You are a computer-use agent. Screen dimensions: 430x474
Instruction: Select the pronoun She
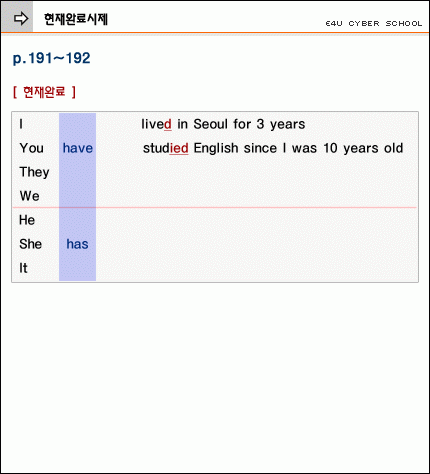[30, 244]
